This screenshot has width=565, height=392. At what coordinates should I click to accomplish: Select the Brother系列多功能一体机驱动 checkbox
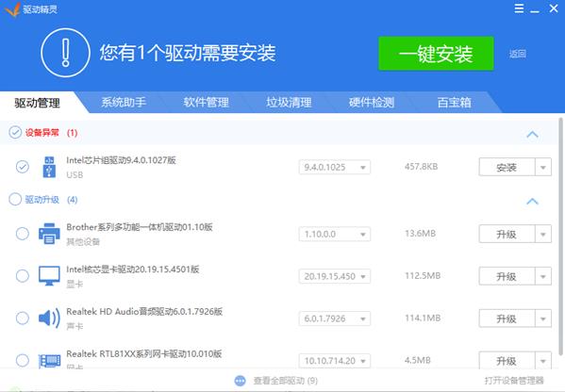point(23,234)
